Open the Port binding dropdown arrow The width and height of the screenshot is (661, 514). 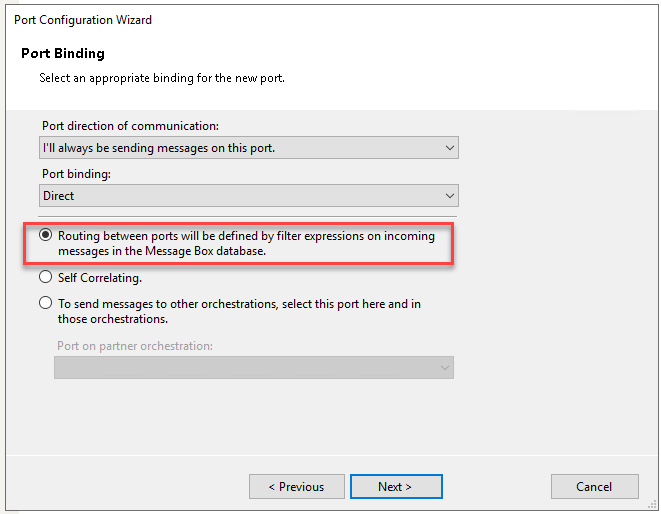[448, 196]
